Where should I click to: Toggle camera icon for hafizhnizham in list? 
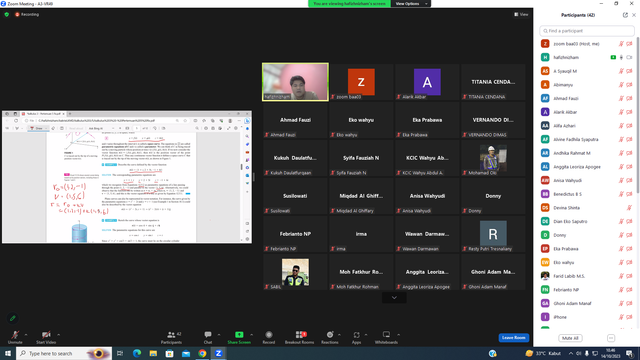(x=629, y=58)
